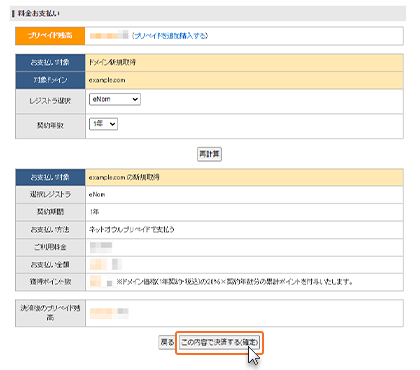The height and width of the screenshot is (370, 420).
Task: Click the 契約年数 label cell
Action: tap(50, 126)
